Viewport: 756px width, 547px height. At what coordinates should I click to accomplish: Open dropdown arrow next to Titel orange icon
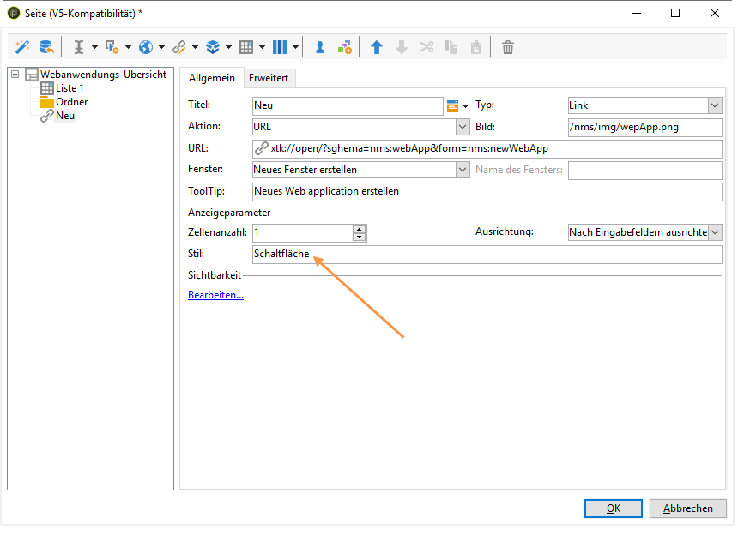click(x=465, y=106)
